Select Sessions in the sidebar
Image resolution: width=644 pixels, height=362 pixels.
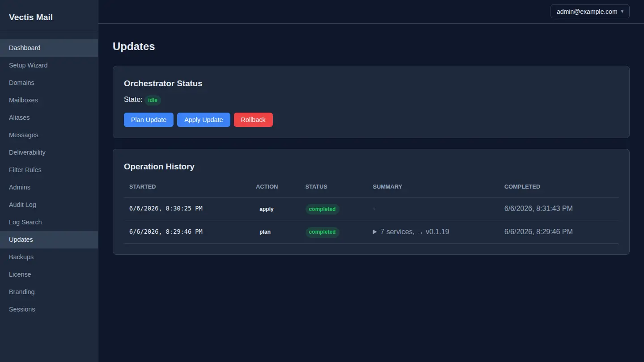(49, 309)
